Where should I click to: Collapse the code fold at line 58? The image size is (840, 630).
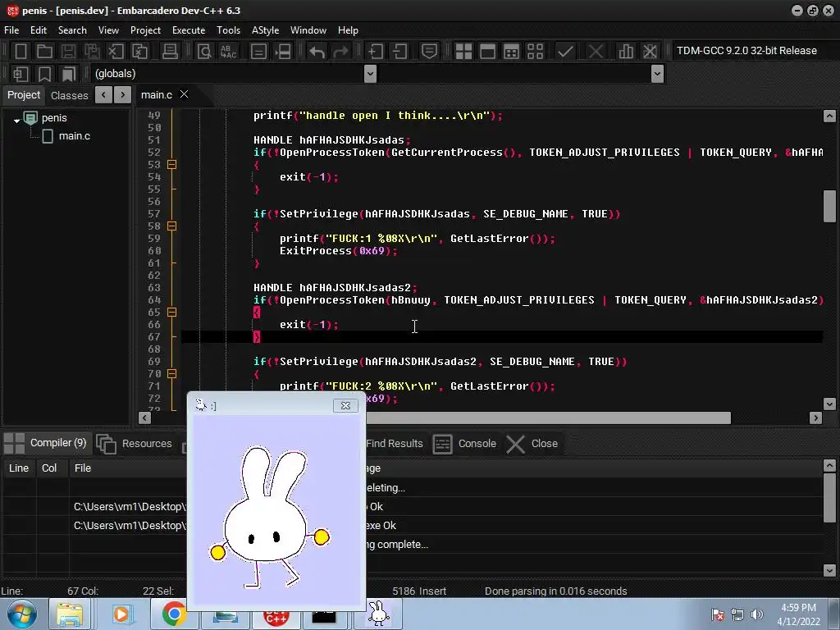tap(171, 226)
